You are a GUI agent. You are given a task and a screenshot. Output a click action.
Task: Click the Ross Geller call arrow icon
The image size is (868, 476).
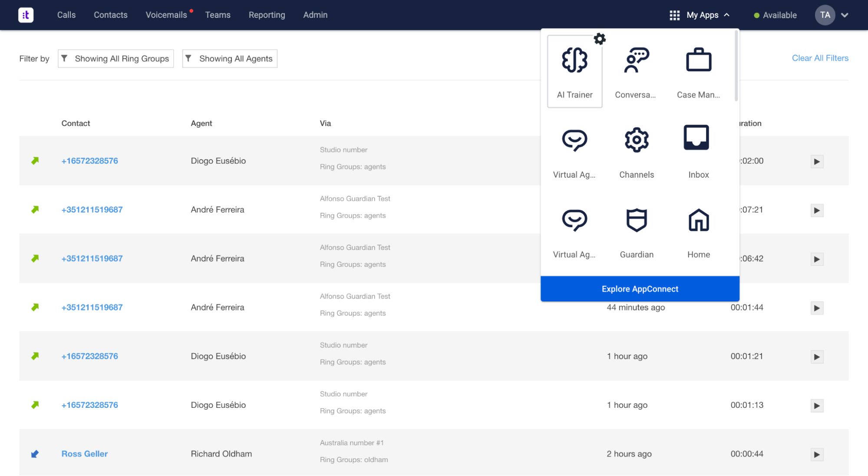tap(35, 454)
